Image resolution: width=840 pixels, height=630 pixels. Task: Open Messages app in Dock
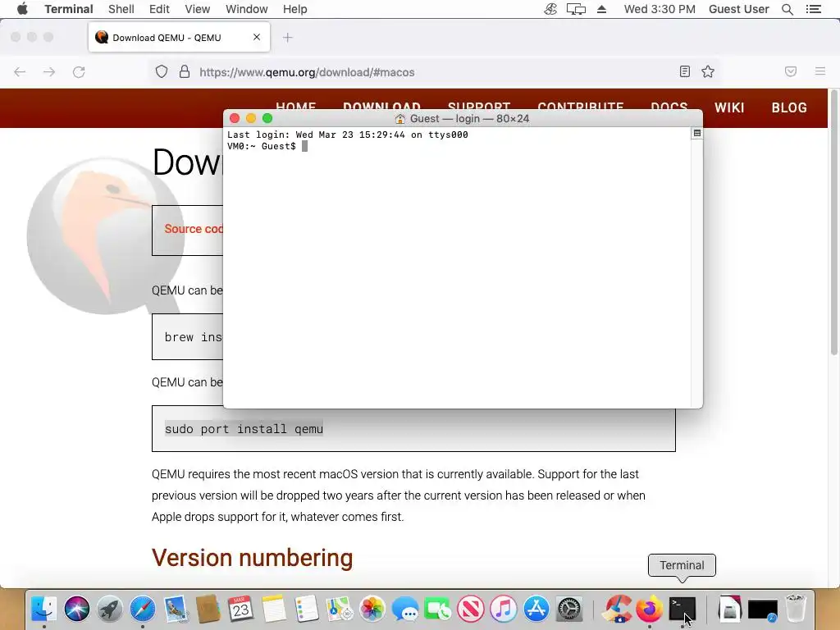pyautogui.click(x=405, y=609)
